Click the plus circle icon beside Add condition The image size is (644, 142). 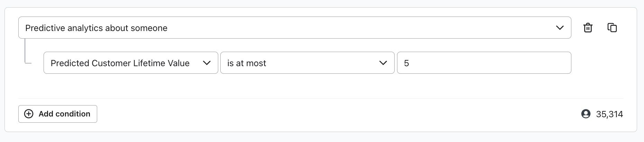tap(29, 114)
